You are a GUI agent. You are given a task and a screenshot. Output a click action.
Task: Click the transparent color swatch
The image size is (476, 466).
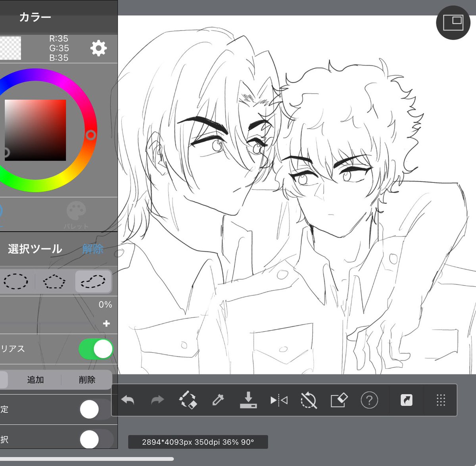(x=10, y=48)
